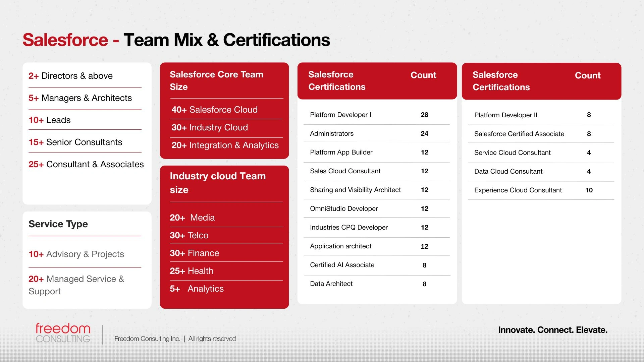Click the 'Service Type' heading

click(58, 224)
